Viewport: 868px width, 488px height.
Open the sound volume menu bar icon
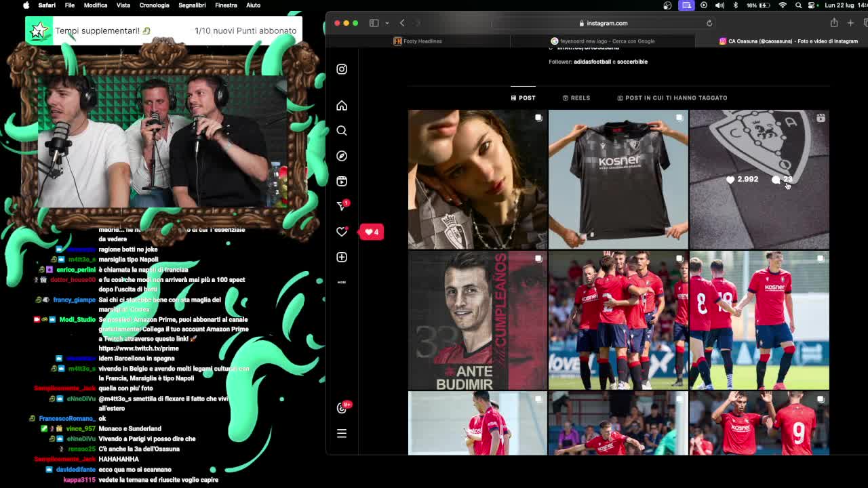(719, 5)
